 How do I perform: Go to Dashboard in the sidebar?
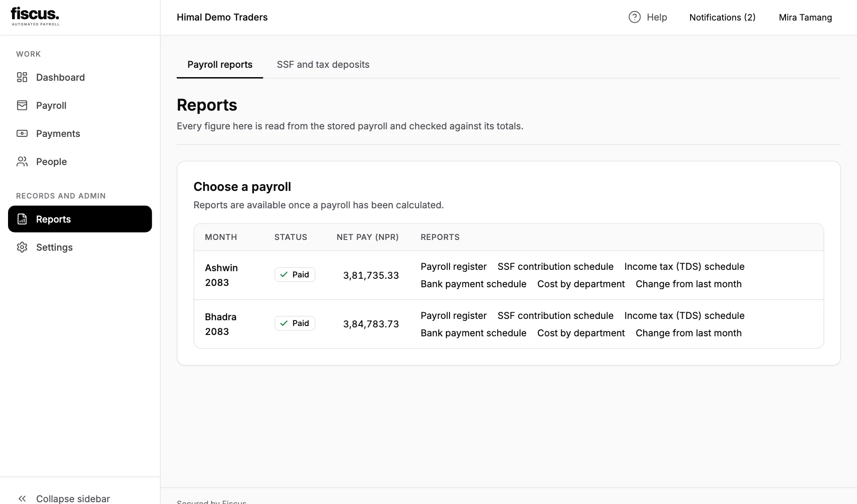pos(80,77)
